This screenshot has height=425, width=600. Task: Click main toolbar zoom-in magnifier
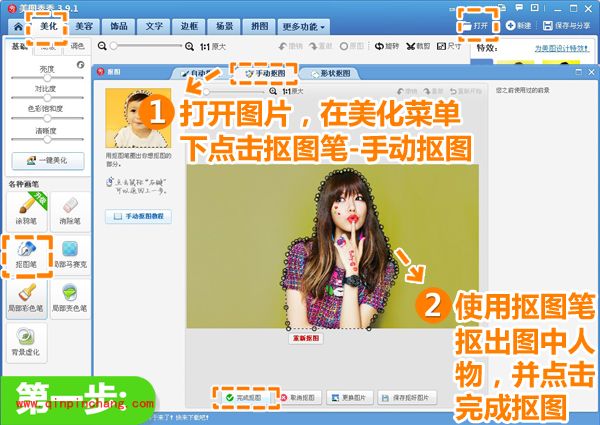coord(189,46)
